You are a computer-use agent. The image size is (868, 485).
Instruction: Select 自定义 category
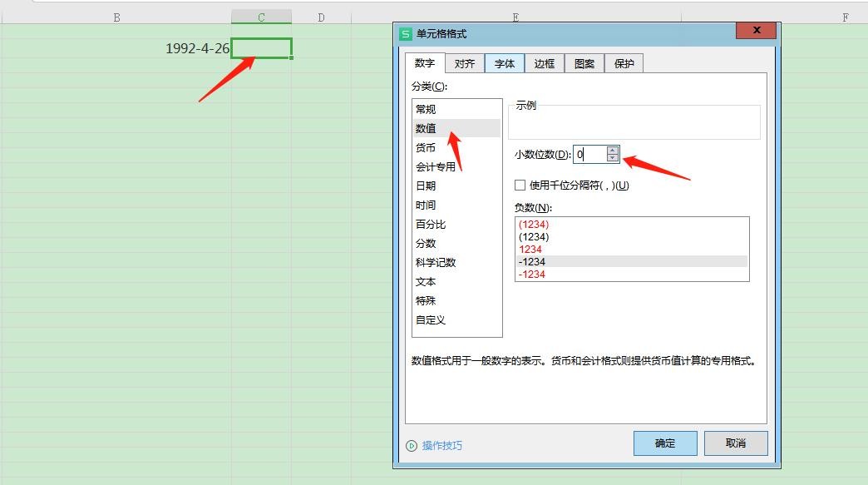[431, 320]
